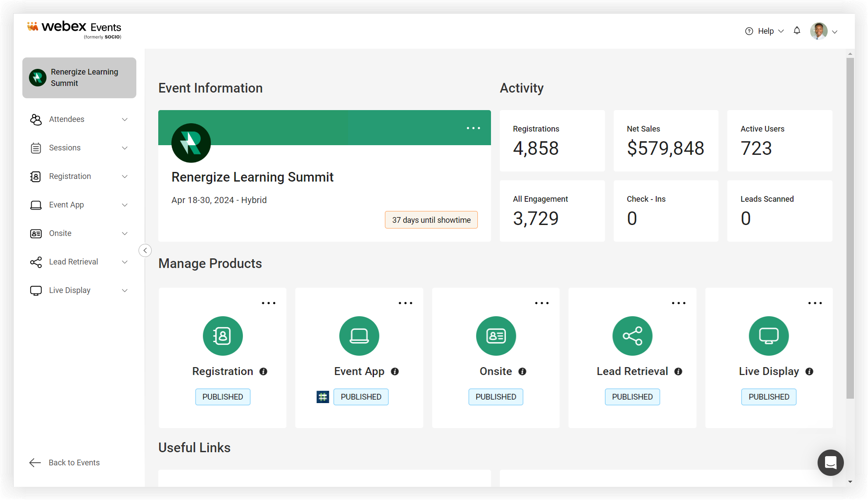Open the Sessions menu item
Screen dimensions: 868x500
[79, 148]
